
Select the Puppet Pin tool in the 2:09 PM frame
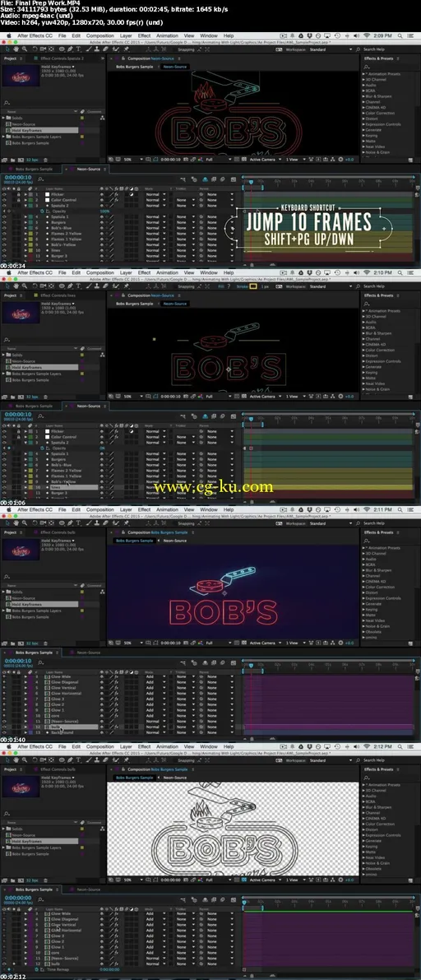tap(126, 49)
